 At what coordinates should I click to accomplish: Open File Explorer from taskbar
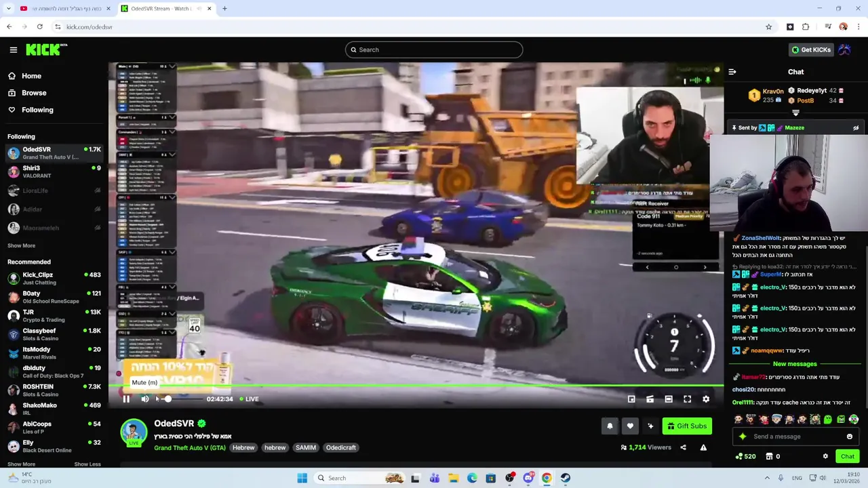(x=454, y=478)
